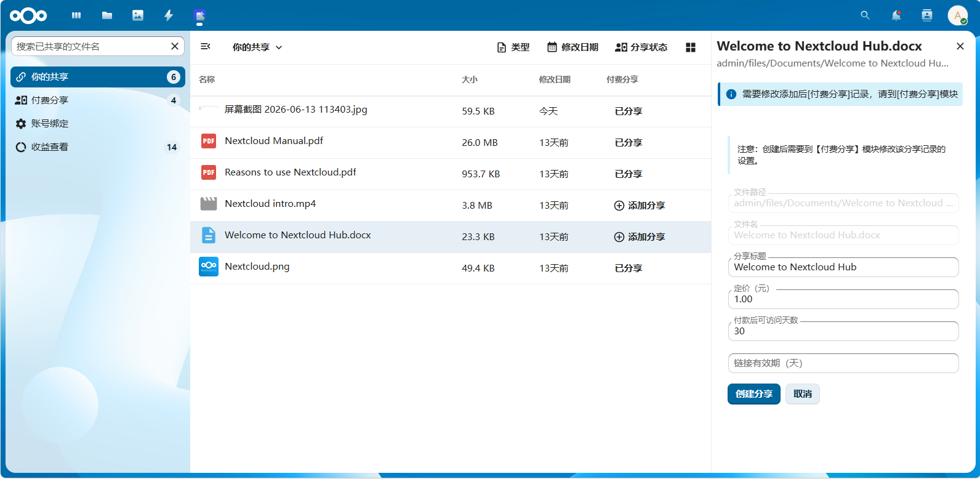Open the header search magnifier
Viewport: 980px width, 479px height.
(865, 15)
